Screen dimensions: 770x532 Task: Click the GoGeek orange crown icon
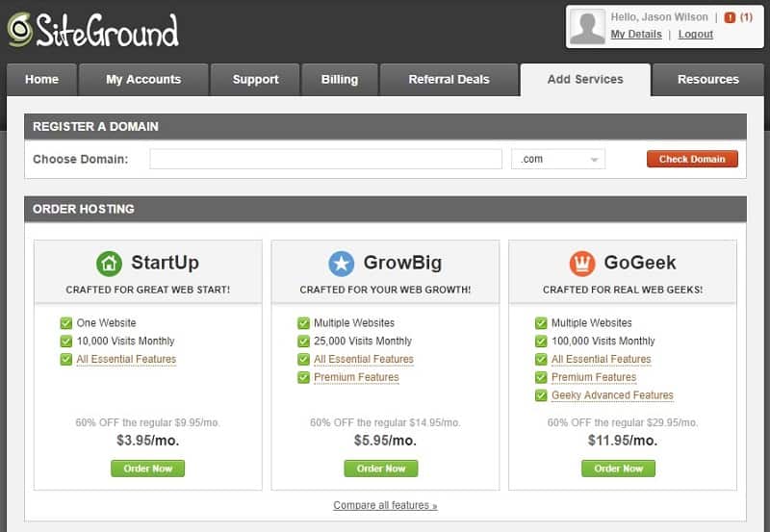(582, 264)
